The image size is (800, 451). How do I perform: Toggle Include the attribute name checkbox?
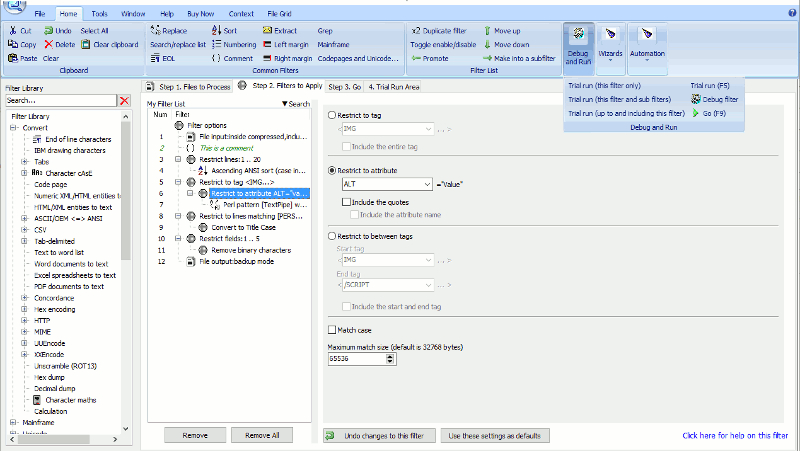pos(354,215)
